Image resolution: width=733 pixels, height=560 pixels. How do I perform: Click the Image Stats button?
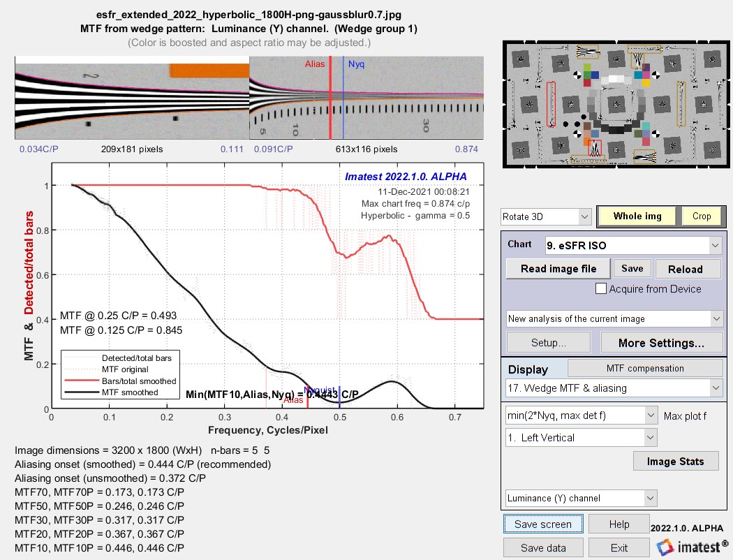click(x=675, y=462)
